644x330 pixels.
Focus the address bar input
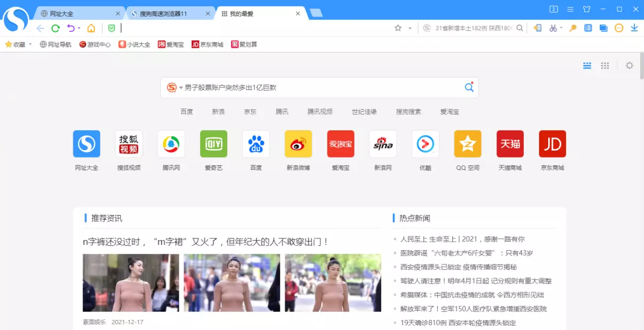click(x=255, y=28)
